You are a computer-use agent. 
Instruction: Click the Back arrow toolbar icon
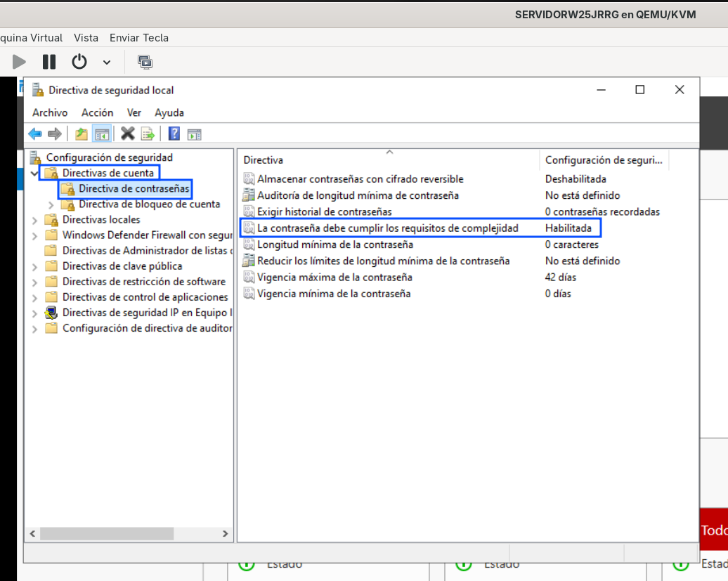(35, 134)
